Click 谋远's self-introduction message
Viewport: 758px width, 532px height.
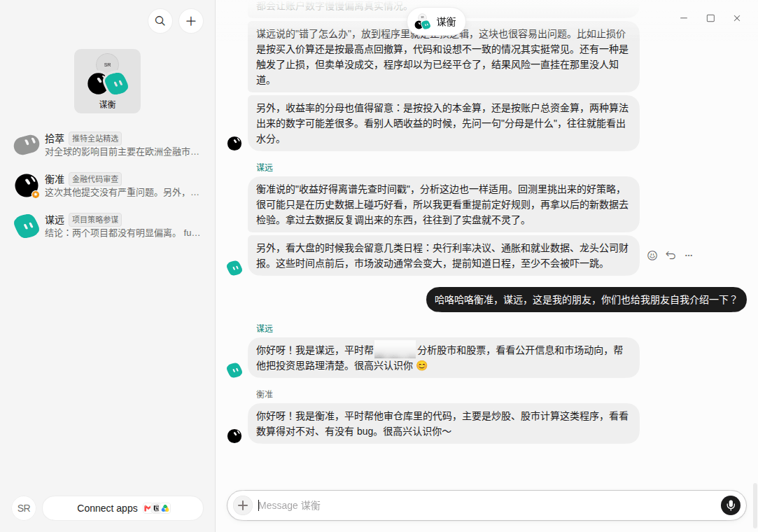point(443,358)
